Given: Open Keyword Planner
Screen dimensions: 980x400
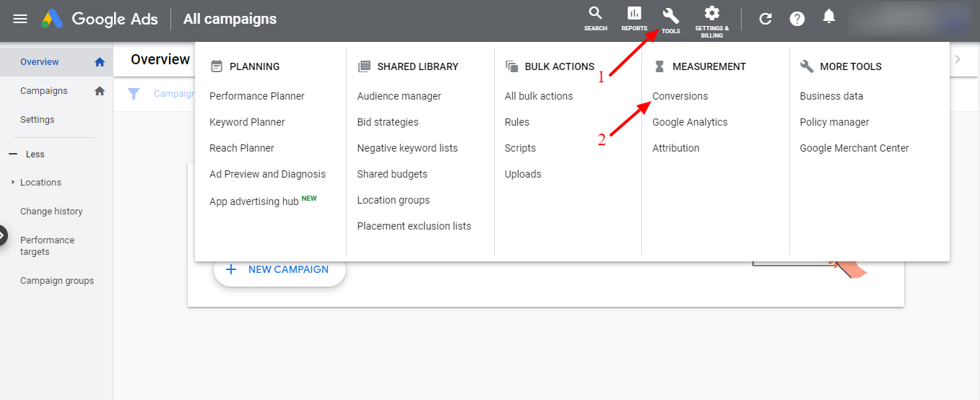Looking at the screenshot, I should coord(247,122).
